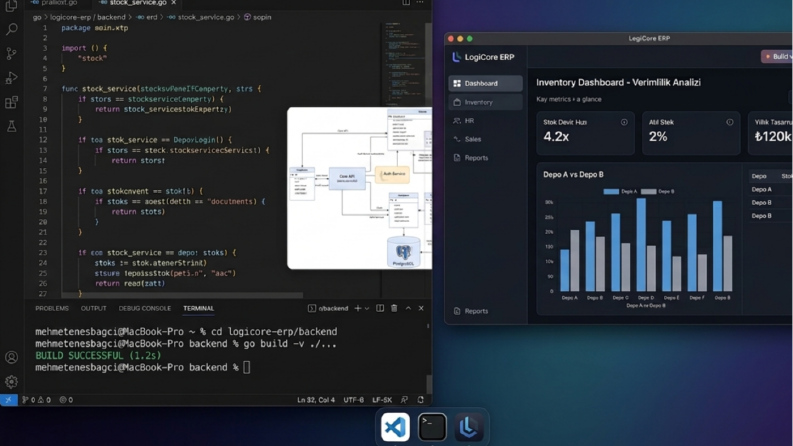Add a new terminal with the plus icon
The image size is (793, 446).
tap(358, 308)
